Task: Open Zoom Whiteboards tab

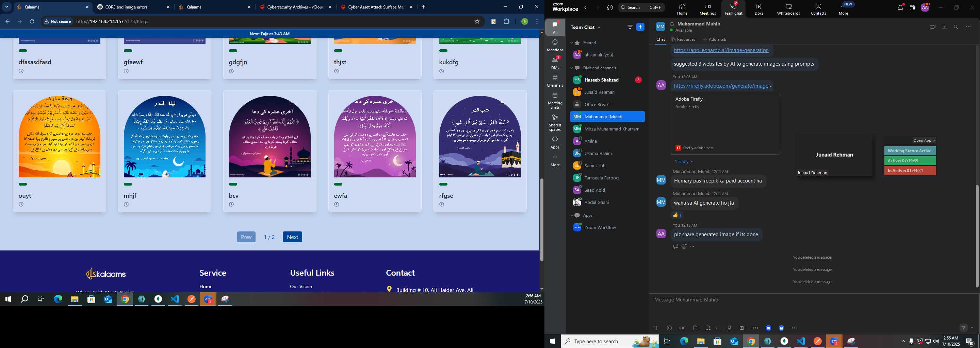Action: coord(788,9)
